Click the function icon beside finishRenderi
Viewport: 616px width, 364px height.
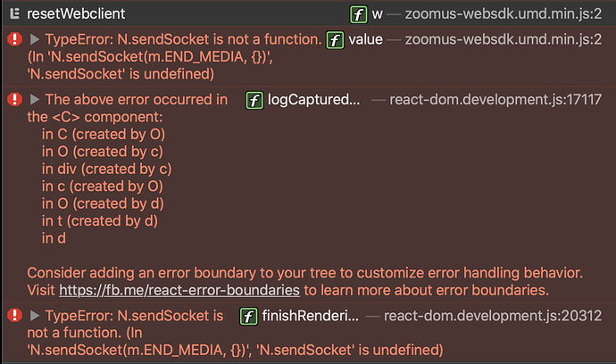249,317
